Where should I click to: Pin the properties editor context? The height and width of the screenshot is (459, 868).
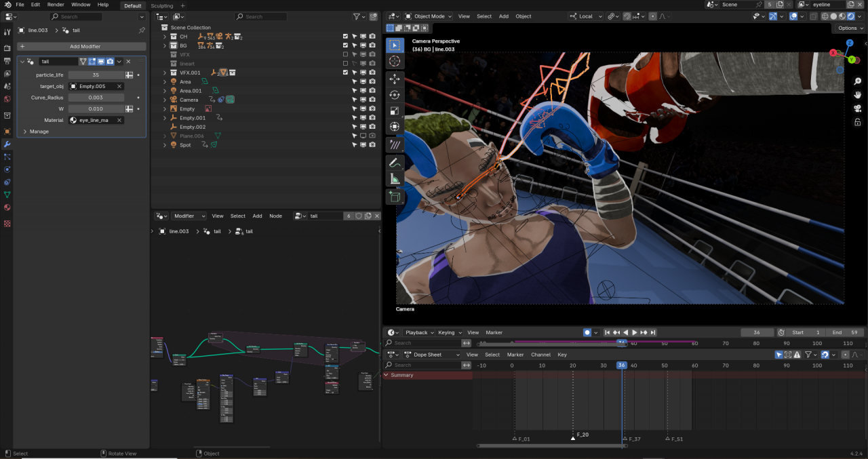point(142,31)
